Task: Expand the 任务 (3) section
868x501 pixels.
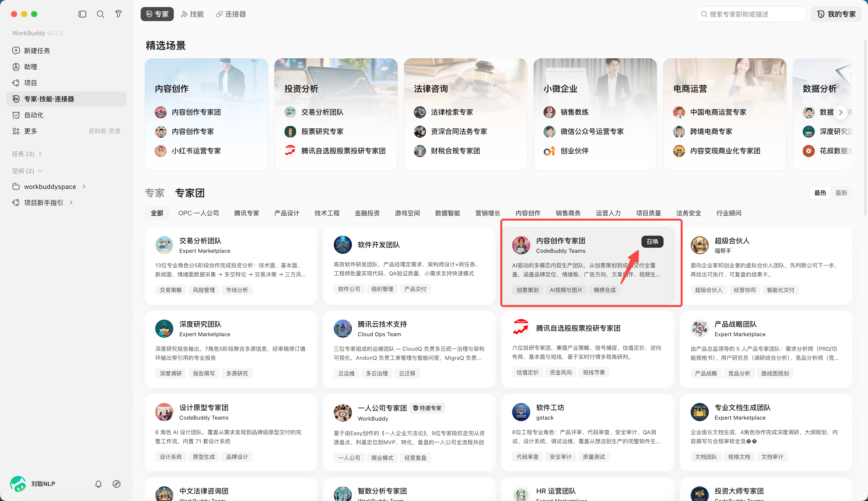Action: click(27, 154)
